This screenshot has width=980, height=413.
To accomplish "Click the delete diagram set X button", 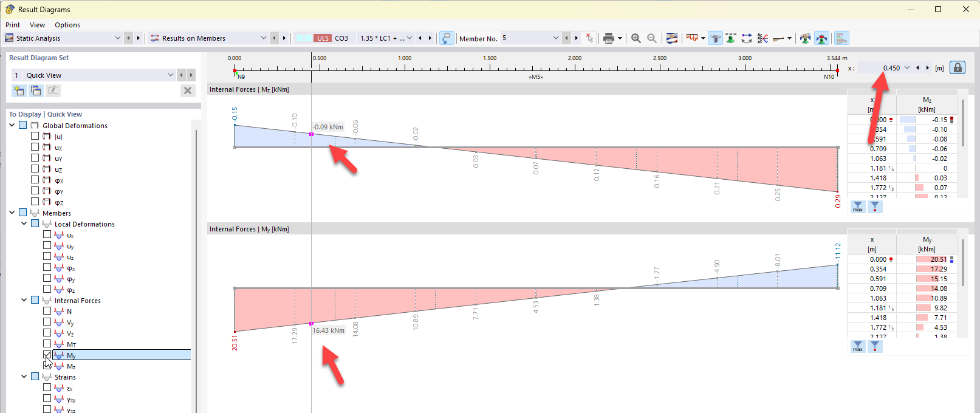I will click(x=188, y=90).
